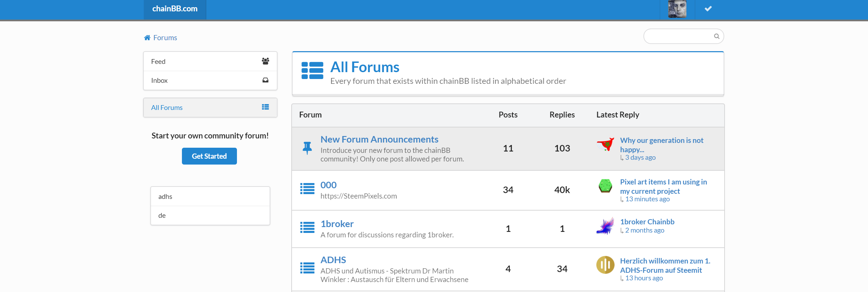This screenshot has height=292, width=868.
Task: Click the pin icon beside New Forum Announcements
Action: (307, 148)
